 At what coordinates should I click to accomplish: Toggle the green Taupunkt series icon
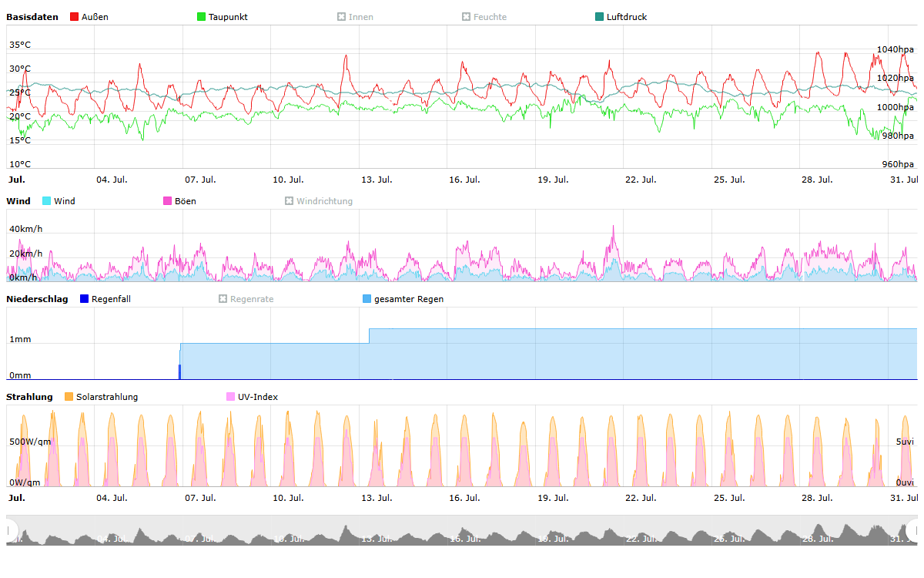tap(202, 17)
